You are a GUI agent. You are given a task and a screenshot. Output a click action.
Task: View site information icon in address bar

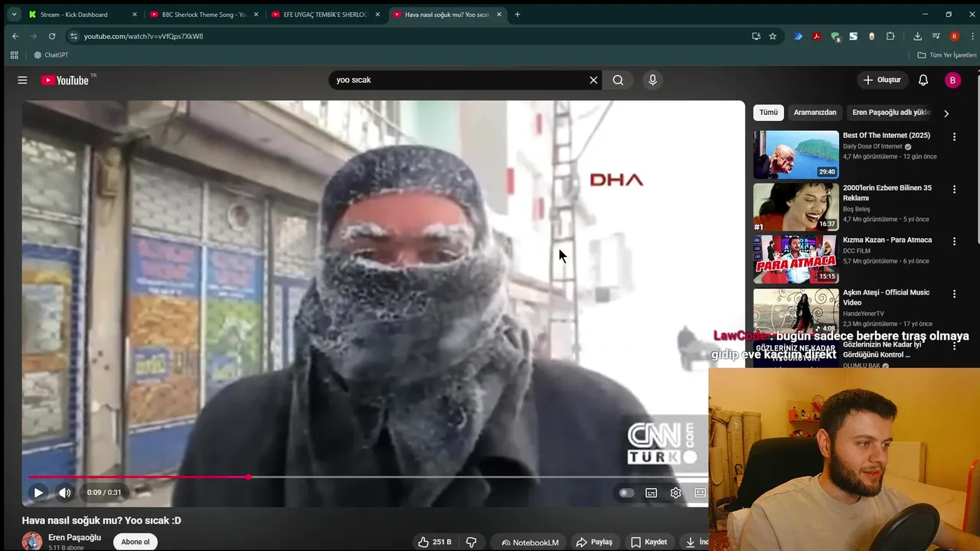coord(73,36)
